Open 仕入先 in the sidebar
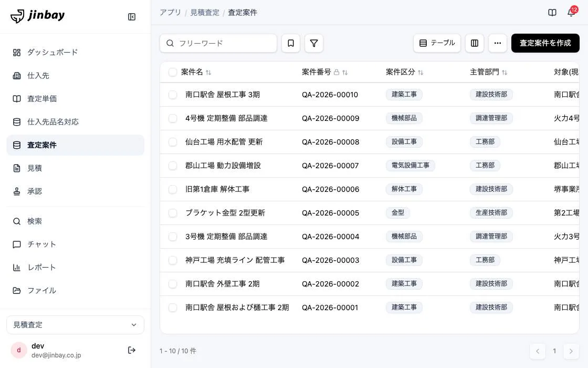Viewport: 588px width, 368px height. tap(76, 76)
